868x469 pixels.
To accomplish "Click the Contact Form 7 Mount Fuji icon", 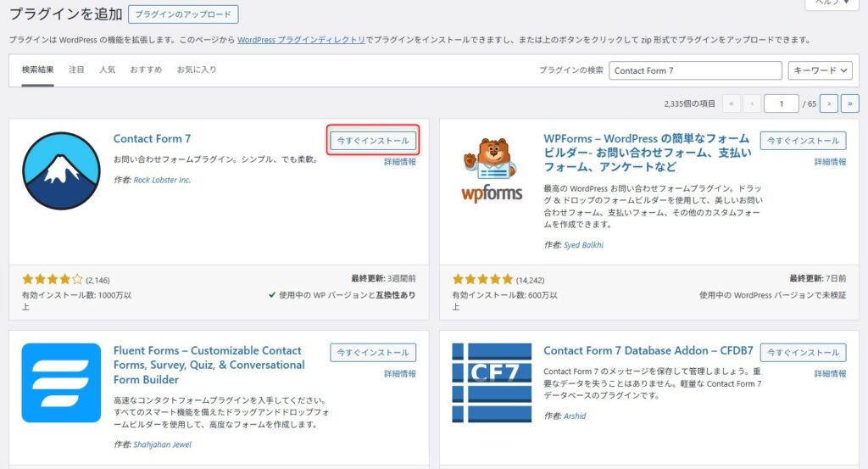I will [61, 170].
